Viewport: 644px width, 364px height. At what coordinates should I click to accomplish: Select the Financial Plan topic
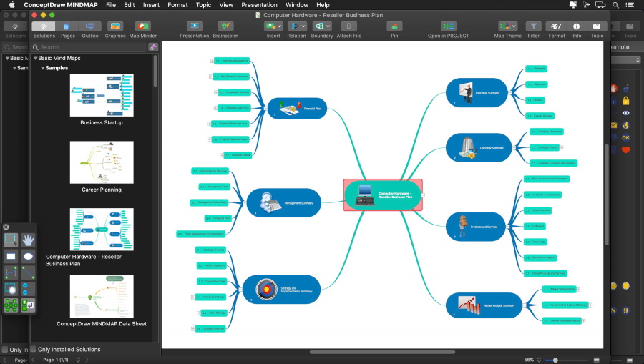pyautogui.click(x=297, y=108)
